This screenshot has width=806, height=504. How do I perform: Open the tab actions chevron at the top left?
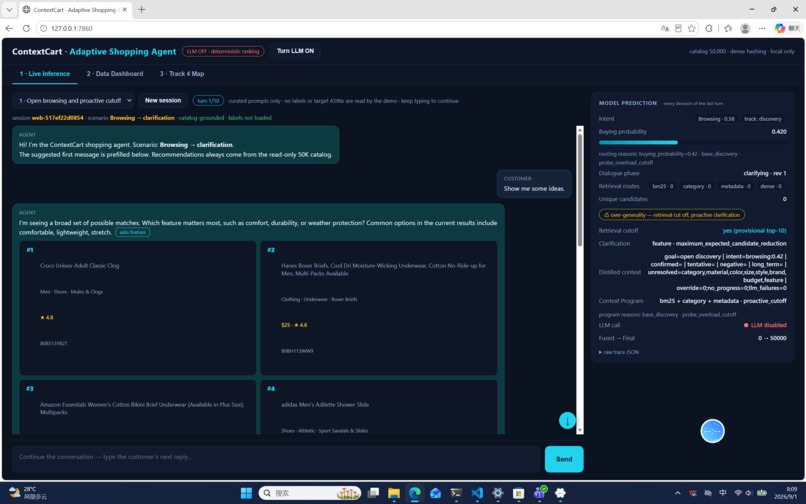9,9
